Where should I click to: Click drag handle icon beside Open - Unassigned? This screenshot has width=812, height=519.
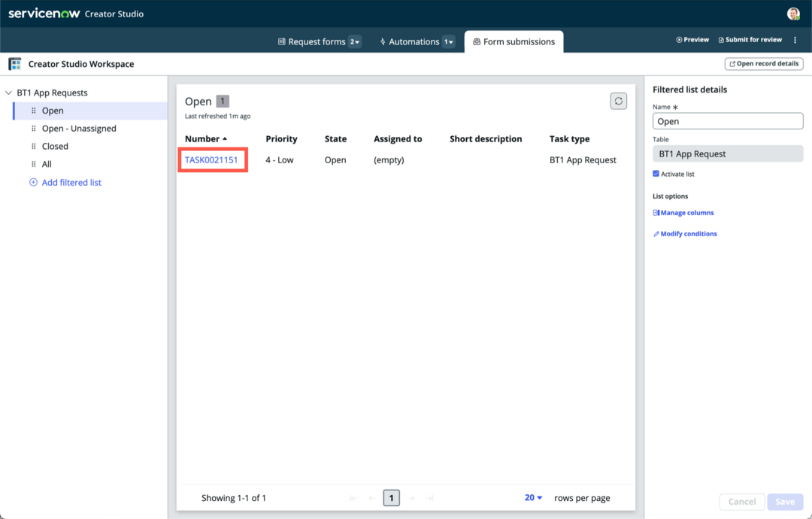pyautogui.click(x=34, y=129)
